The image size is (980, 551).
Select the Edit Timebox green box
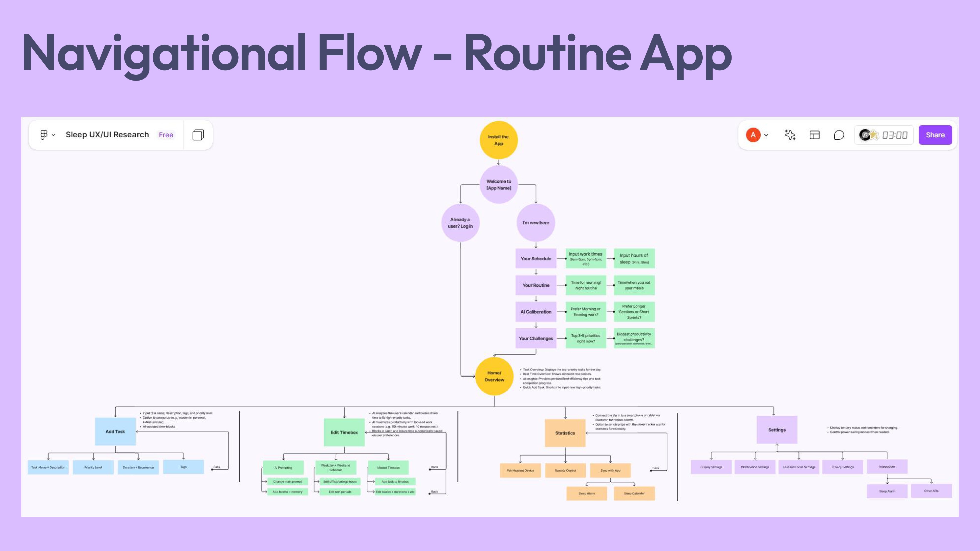click(344, 432)
